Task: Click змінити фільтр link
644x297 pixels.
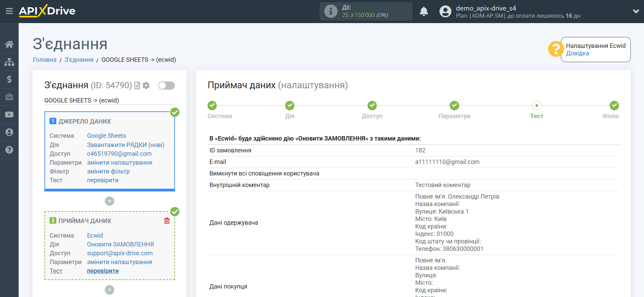Action: coord(108,171)
